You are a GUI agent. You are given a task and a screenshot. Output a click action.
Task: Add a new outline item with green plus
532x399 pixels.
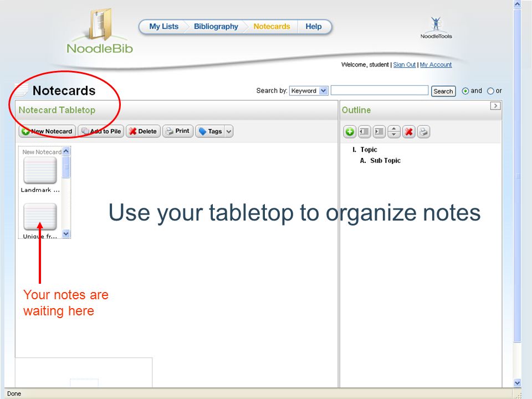point(350,132)
